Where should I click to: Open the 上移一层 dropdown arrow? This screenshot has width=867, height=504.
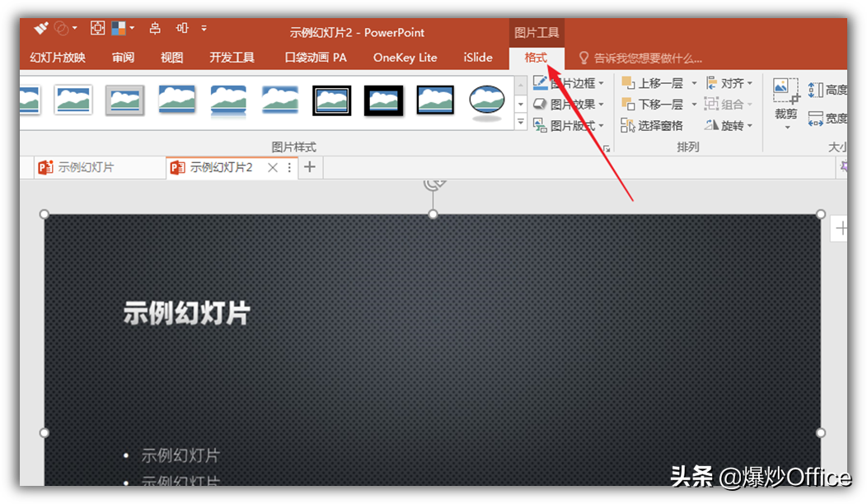pos(694,83)
